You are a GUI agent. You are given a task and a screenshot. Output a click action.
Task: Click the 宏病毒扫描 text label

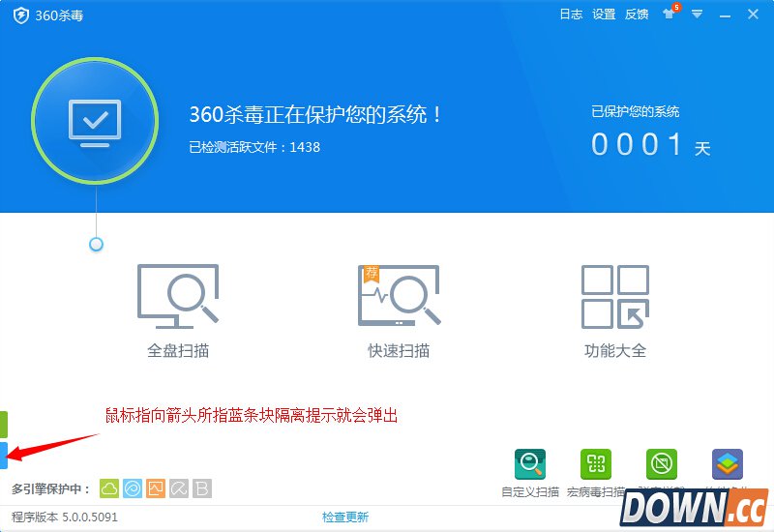pos(596,492)
